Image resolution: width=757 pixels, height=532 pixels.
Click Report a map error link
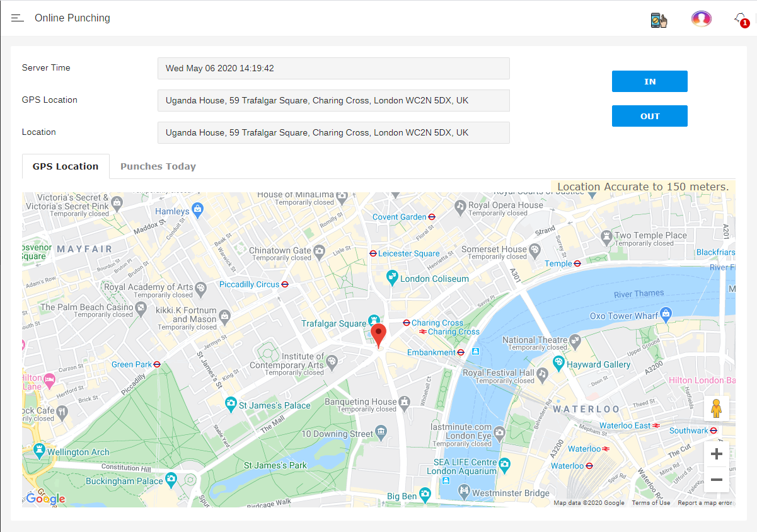tap(705, 503)
